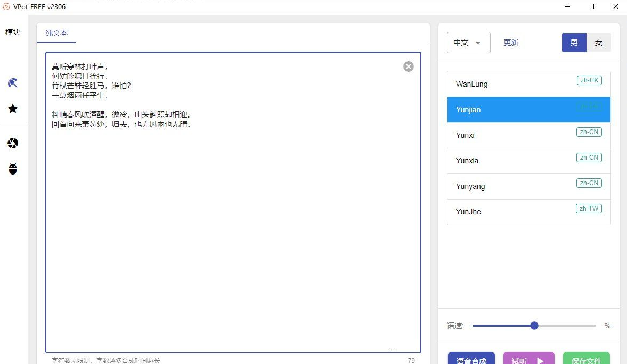Switch voice gender to 女 (female)
627x364 pixels.
(x=599, y=43)
